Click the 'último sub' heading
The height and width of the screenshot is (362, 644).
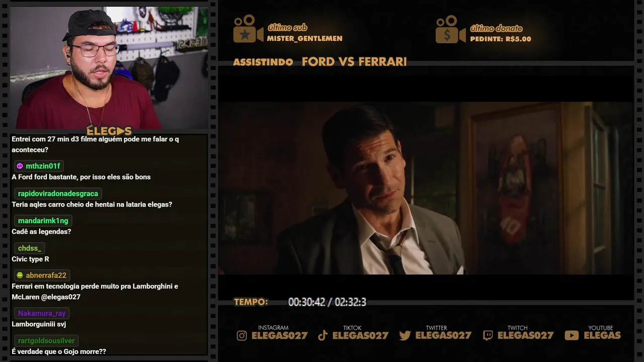pos(287,28)
